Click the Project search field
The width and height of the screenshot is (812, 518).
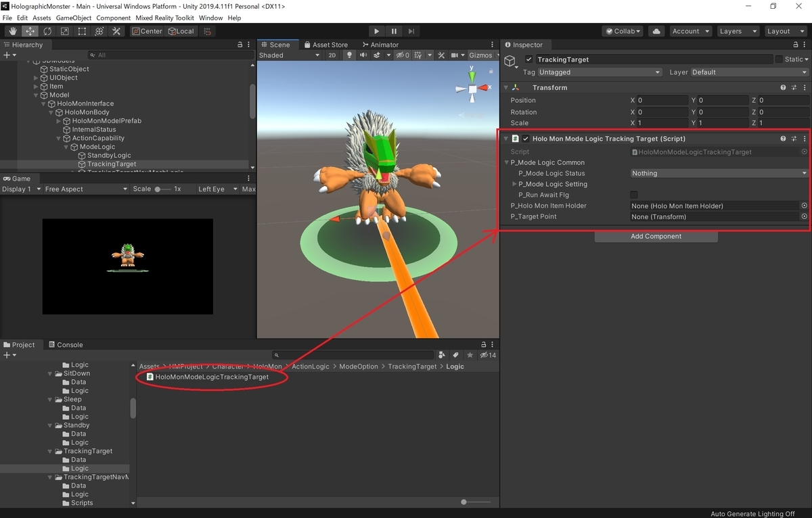pyautogui.click(x=353, y=355)
